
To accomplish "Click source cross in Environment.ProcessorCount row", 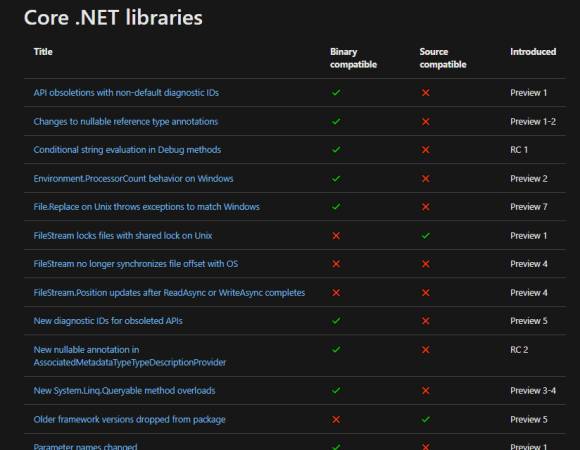I will tap(426, 179).
